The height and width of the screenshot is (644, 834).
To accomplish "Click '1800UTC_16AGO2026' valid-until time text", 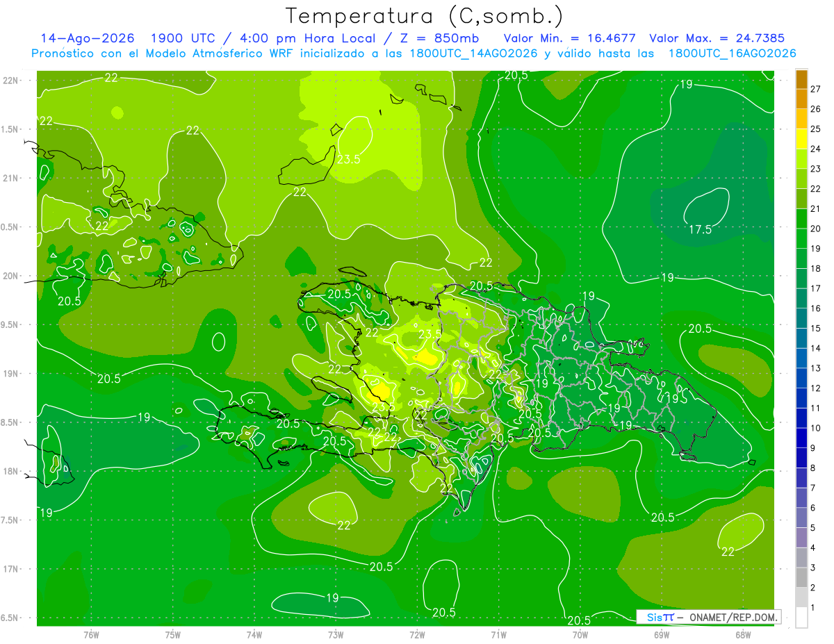I will click(x=732, y=53).
